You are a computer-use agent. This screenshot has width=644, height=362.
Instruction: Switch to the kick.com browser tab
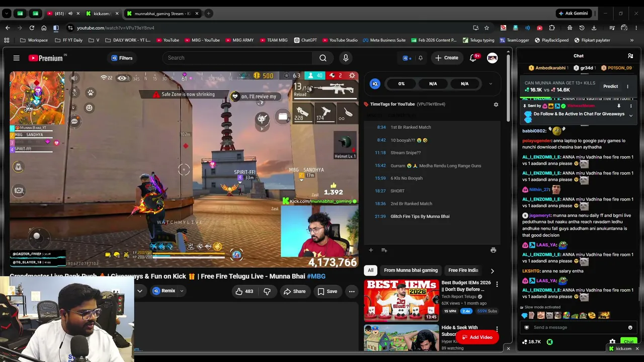pyautogui.click(x=102, y=14)
